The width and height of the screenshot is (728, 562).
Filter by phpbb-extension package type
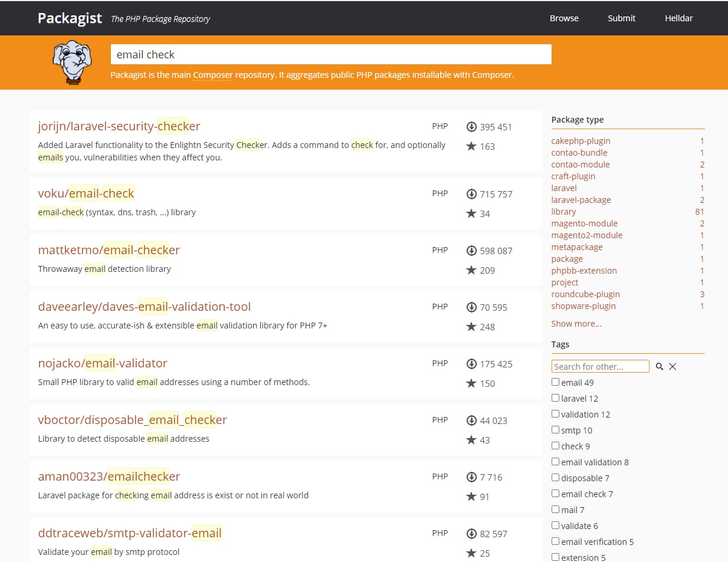[x=584, y=271]
